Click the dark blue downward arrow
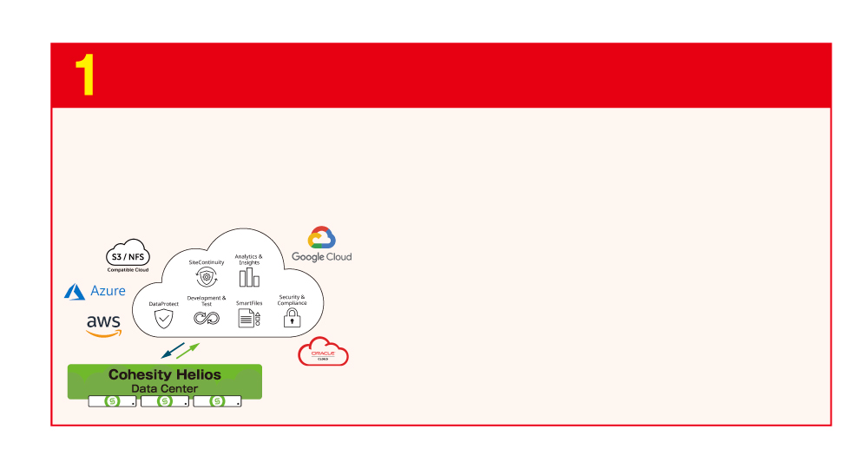Viewport: 868px width, 469px height. click(x=173, y=351)
